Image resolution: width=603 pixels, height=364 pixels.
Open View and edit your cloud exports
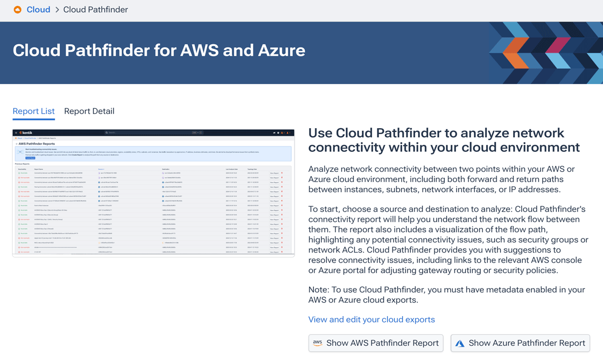pos(371,319)
